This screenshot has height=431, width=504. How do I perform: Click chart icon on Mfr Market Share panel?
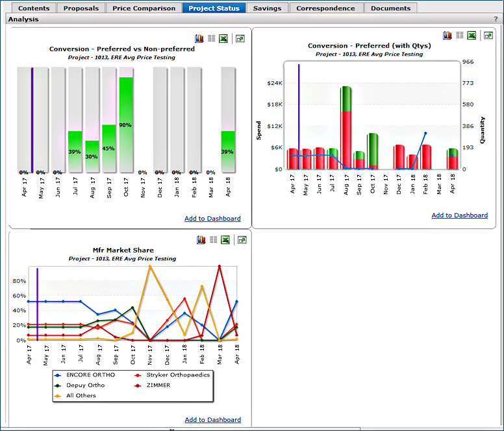[x=200, y=240]
